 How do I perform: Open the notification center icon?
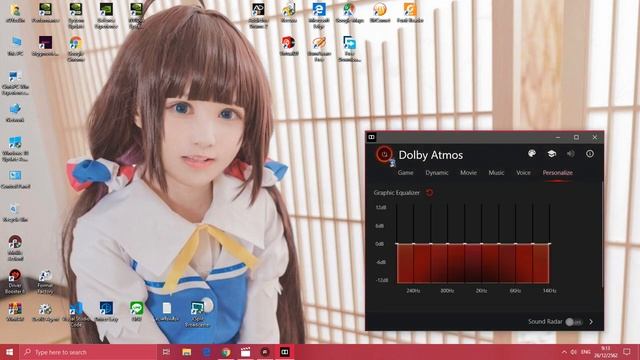pyautogui.click(x=627, y=352)
